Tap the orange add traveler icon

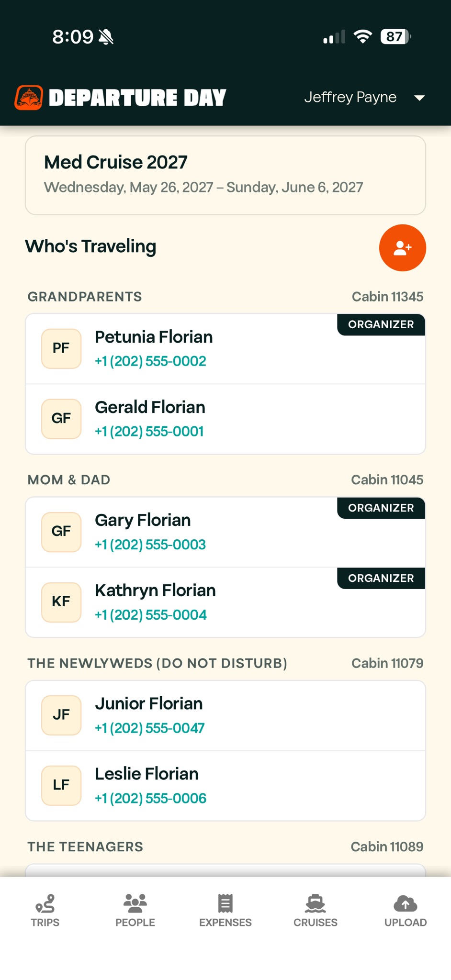402,248
